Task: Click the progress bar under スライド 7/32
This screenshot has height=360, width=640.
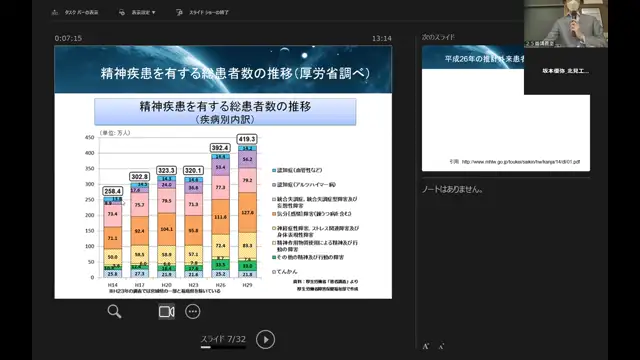Action: 223,347
